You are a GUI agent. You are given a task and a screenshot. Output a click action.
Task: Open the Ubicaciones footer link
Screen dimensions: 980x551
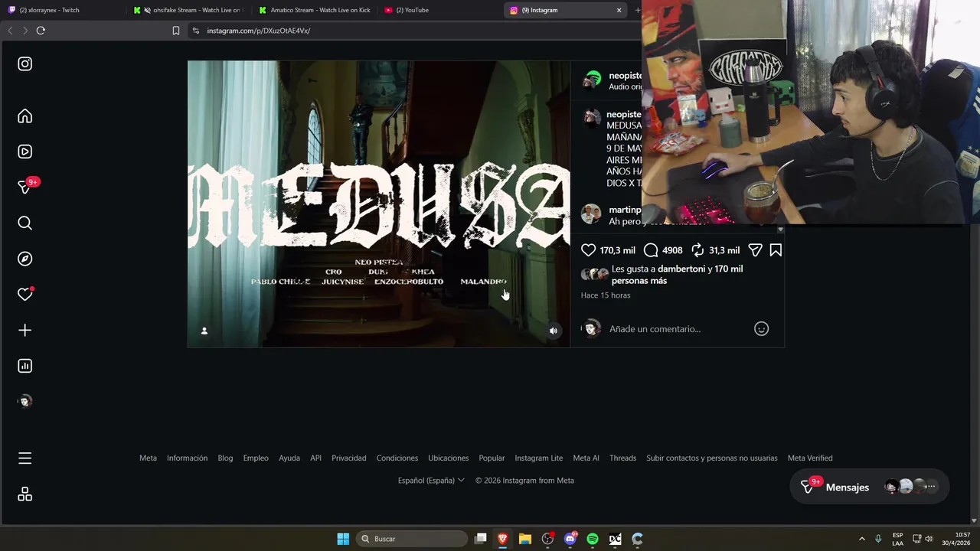point(448,458)
